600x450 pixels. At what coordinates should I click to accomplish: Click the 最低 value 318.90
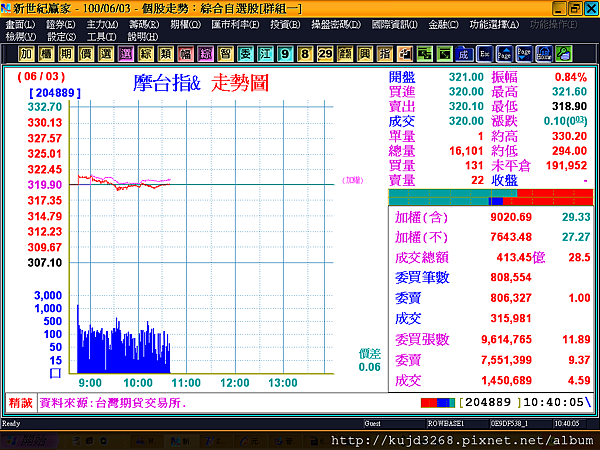click(569, 106)
